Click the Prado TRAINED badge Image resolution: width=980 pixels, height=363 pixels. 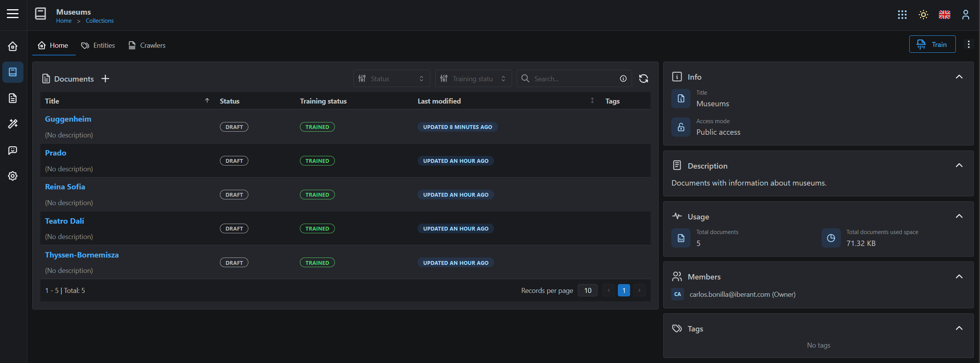(x=317, y=161)
